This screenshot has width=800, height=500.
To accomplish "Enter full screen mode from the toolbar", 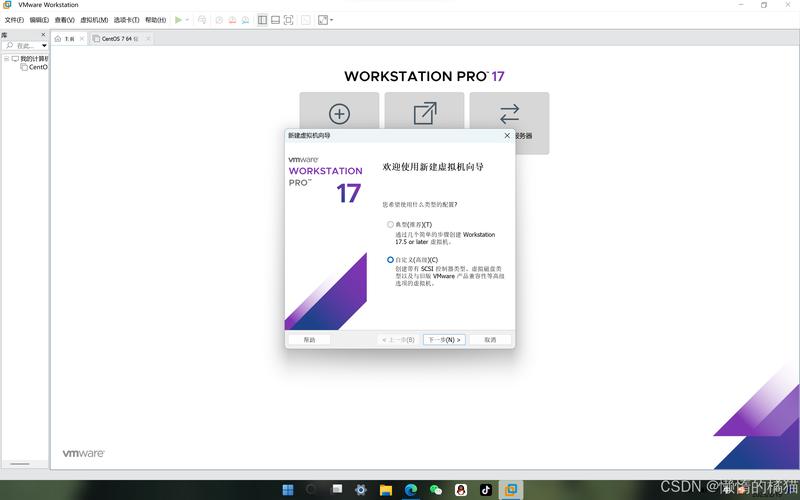I will 289,19.
